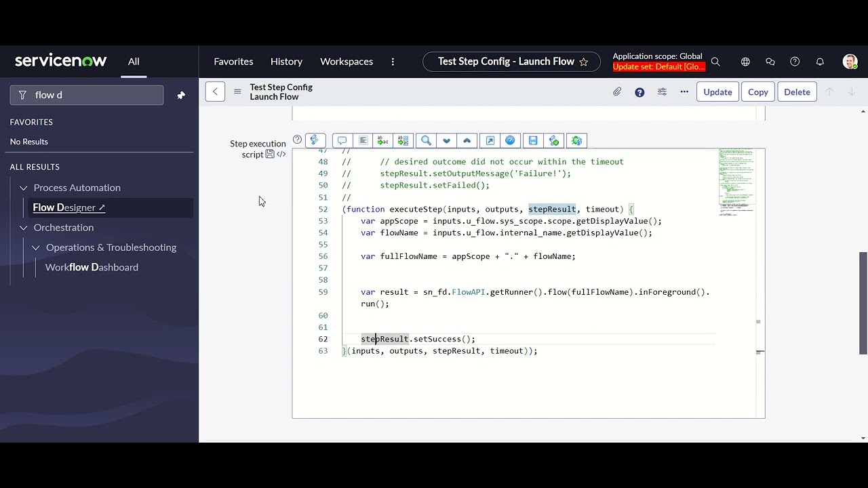This screenshot has width=868, height=488.
Task: Attach a file with the paperclip icon
Action: tap(617, 91)
